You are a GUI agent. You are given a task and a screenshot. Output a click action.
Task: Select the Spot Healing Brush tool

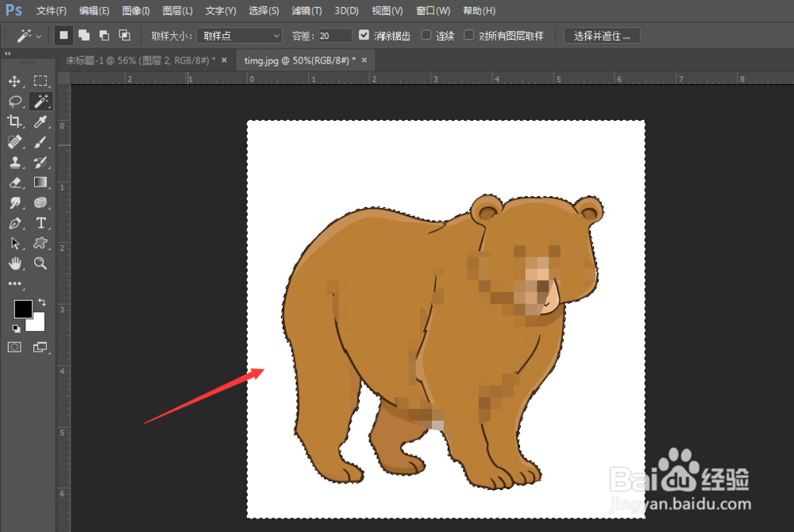[x=14, y=142]
